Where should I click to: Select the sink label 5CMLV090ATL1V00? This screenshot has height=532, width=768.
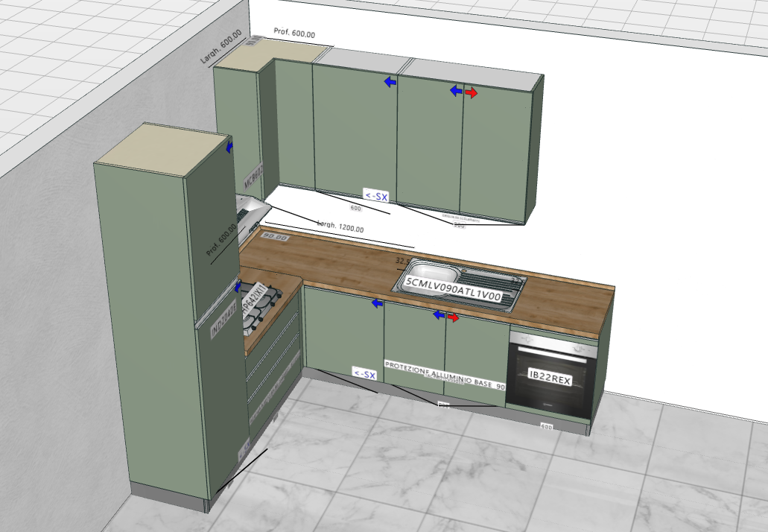tap(454, 282)
